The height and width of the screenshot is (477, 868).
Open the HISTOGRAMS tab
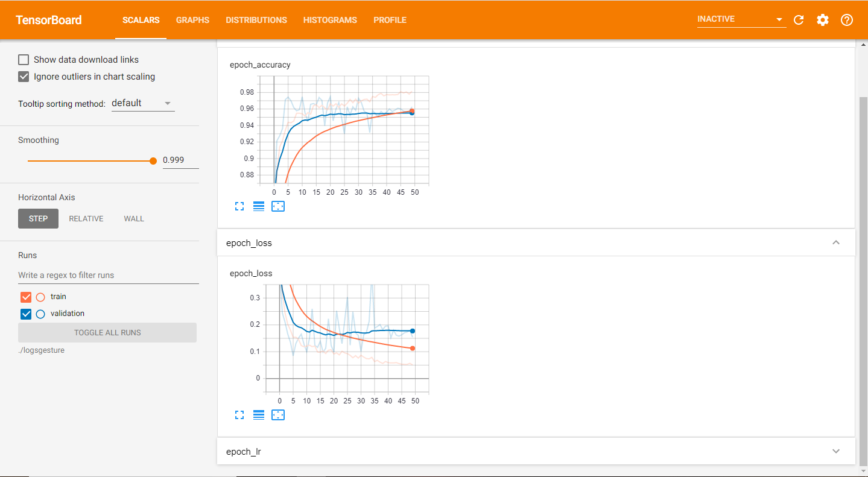330,20
